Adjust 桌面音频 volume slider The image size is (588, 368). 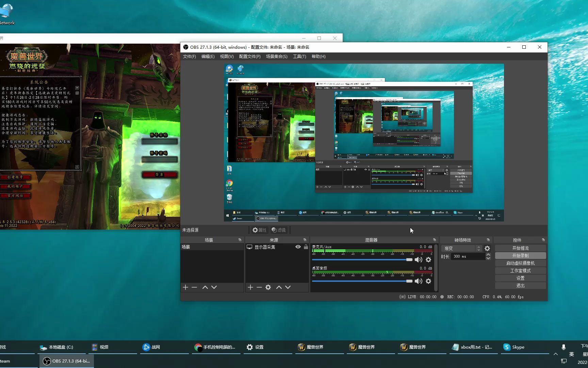pos(362,281)
